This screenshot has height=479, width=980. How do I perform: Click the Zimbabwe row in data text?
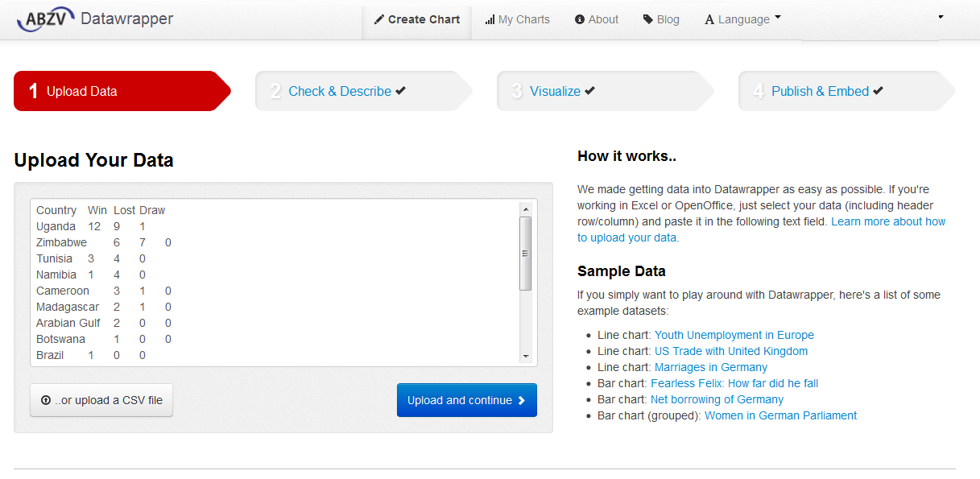(104, 242)
